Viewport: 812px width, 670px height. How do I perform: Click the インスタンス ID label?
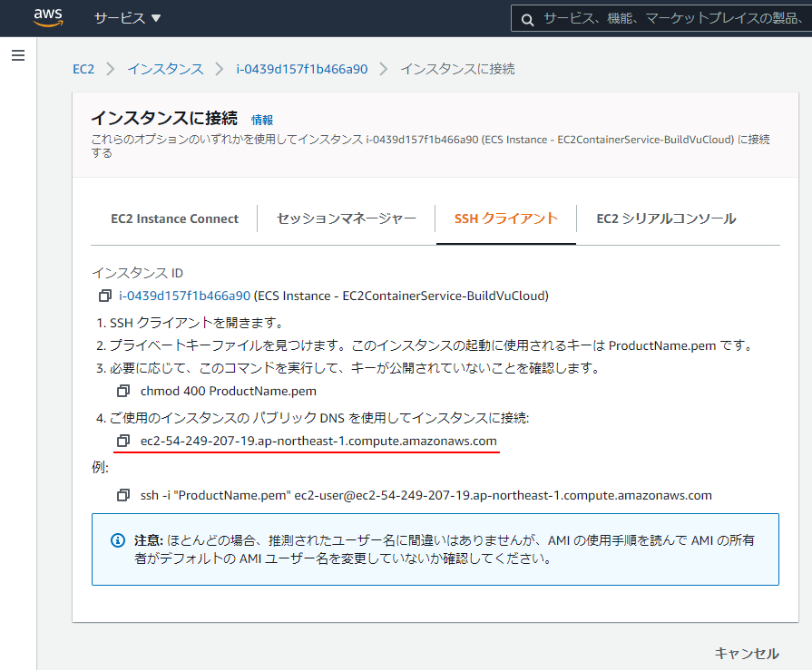pos(137,273)
